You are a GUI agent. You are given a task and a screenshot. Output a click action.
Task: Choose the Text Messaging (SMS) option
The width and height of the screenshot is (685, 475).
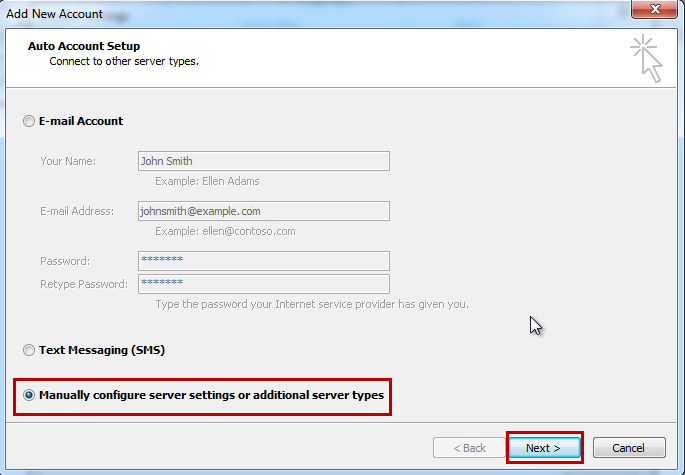pos(28,351)
